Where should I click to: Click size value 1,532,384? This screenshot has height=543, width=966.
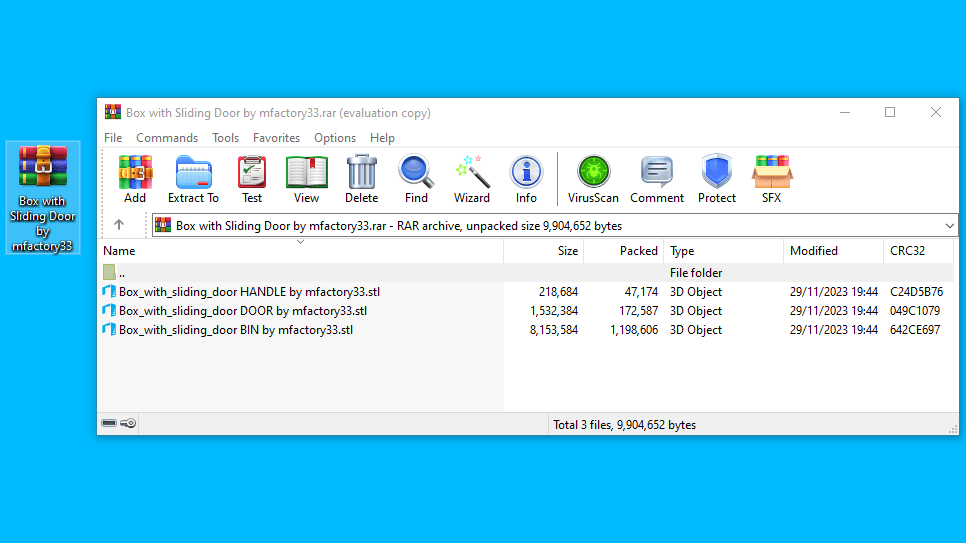click(554, 311)
